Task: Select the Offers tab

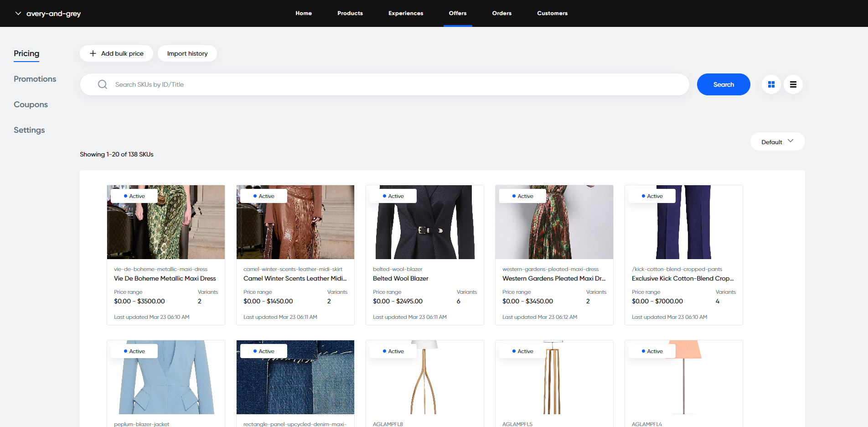Action: [x=458, y=13]
